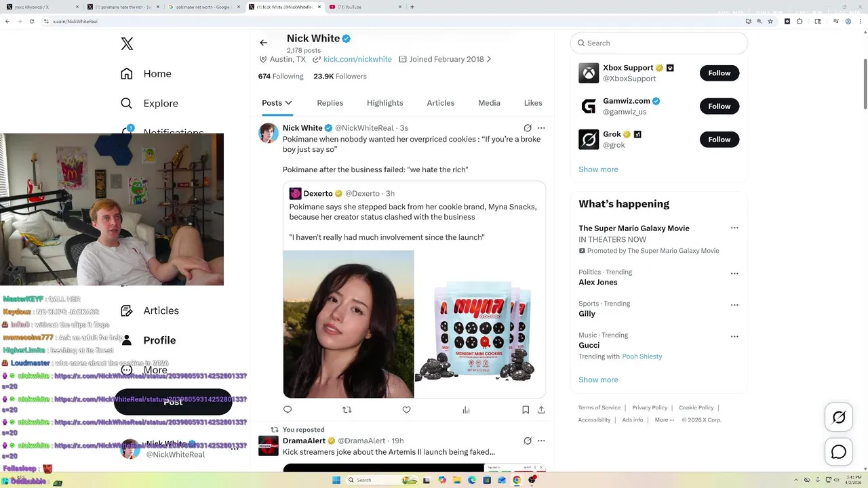Viewport: 868px width, 488px height.
Task: Open Home from the X sidebar
Action: click(146, 74)
